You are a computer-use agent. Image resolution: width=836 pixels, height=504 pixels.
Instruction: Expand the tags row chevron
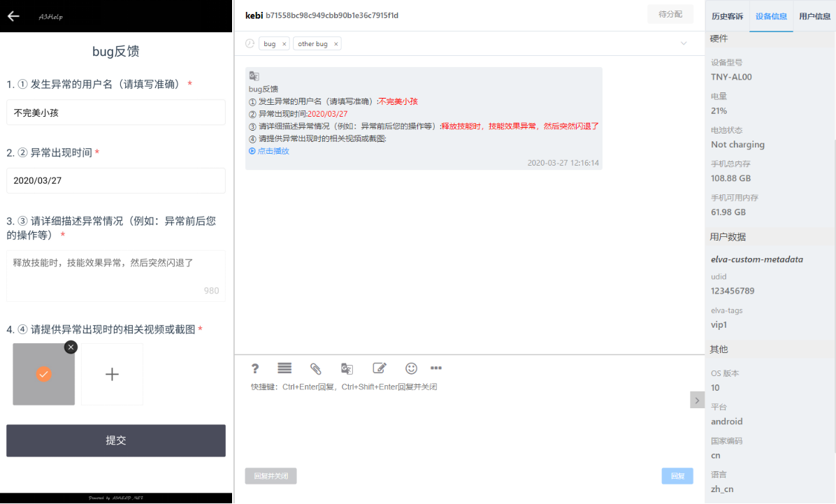tap(684, 43)
